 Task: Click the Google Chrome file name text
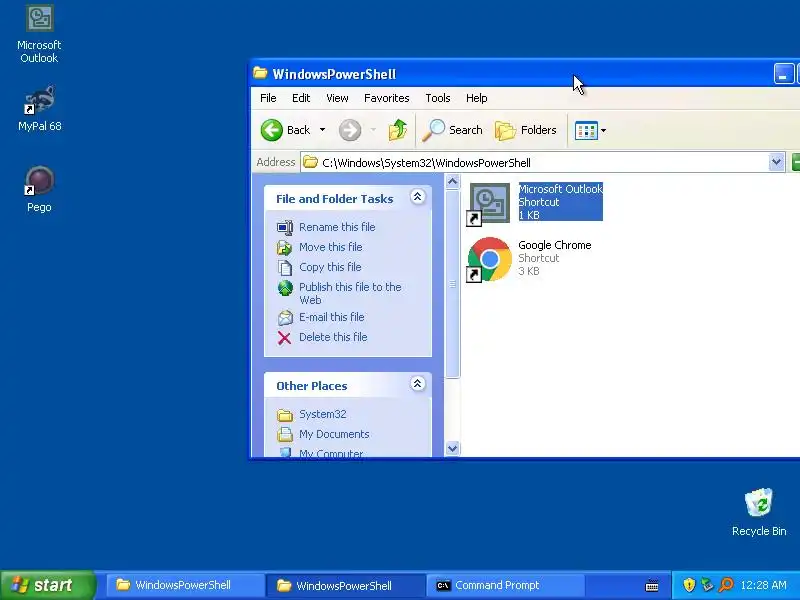[555, 245]
